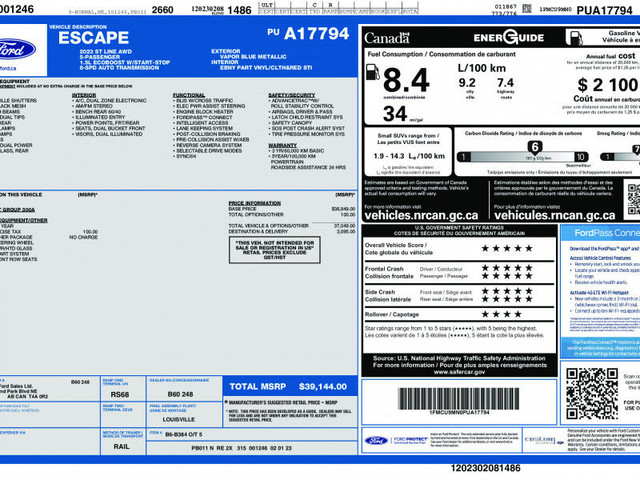Click the WARRANTY section heading
The height and width of the screenshot is (480, 640).
pos(282,145)
